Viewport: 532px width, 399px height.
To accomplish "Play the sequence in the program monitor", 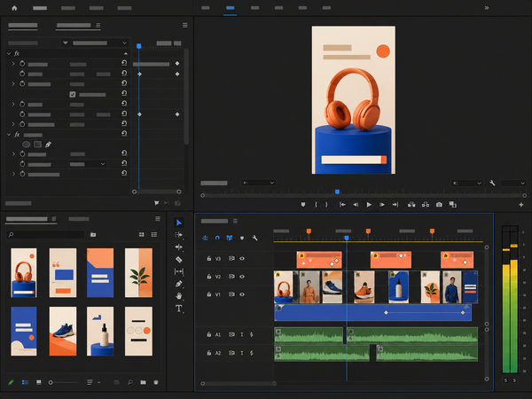I will pos(369,205).
